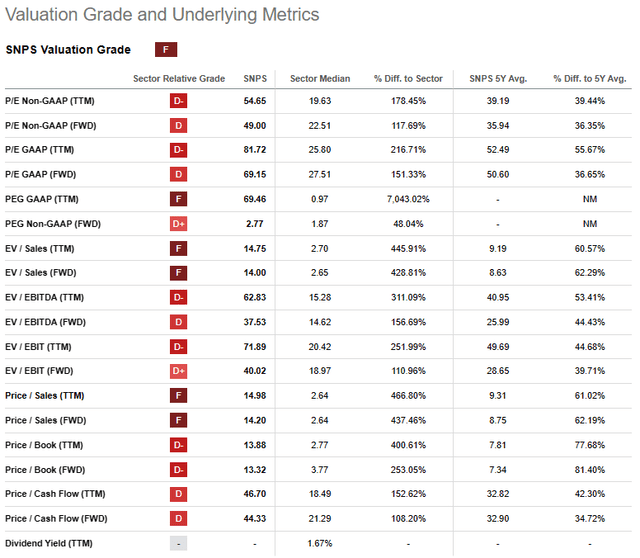Viewport: 640px width, 558px height.
Task: Click the SNPS value 2.77 for PEG Non-GAAP
Action: [x=255, y=224]
